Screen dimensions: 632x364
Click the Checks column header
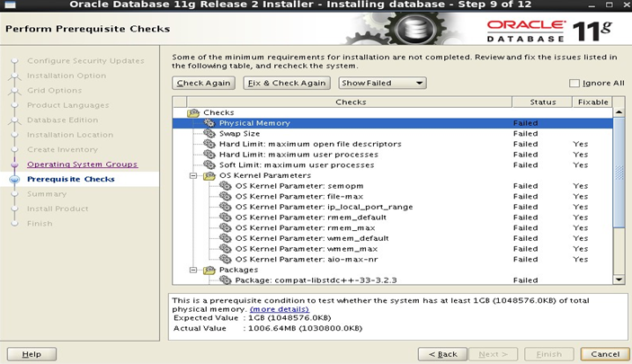coord(350,102)
